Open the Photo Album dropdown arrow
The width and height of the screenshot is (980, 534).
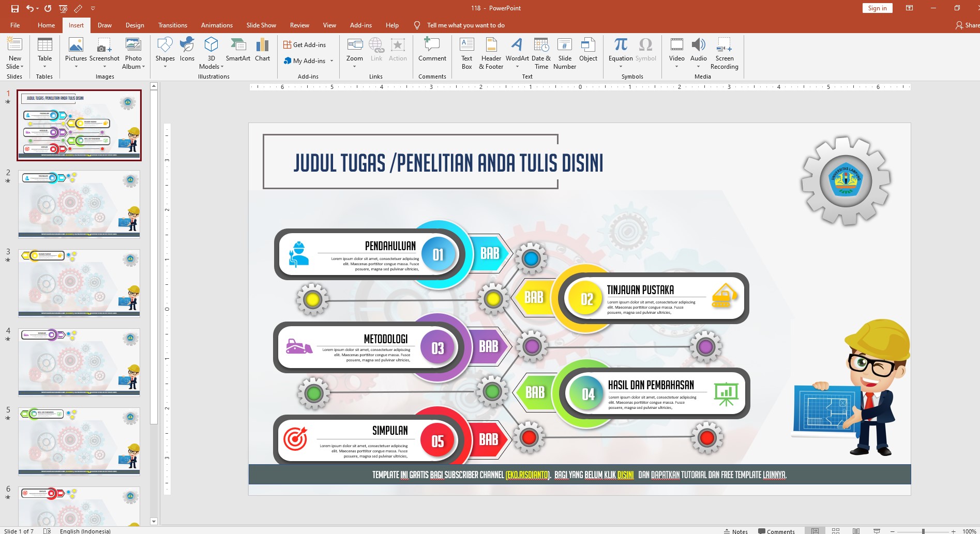tap(143, 67)
